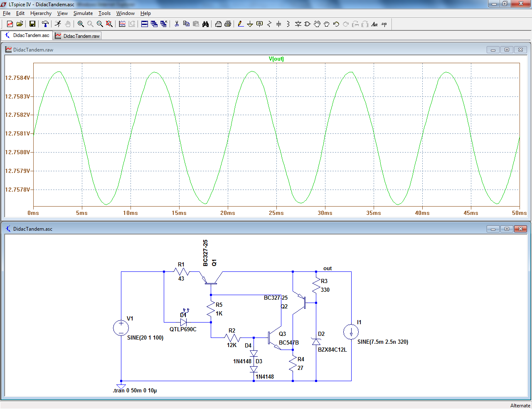Open the Hierarchy menu
The image size is (532, 409).
coord(41,13)
